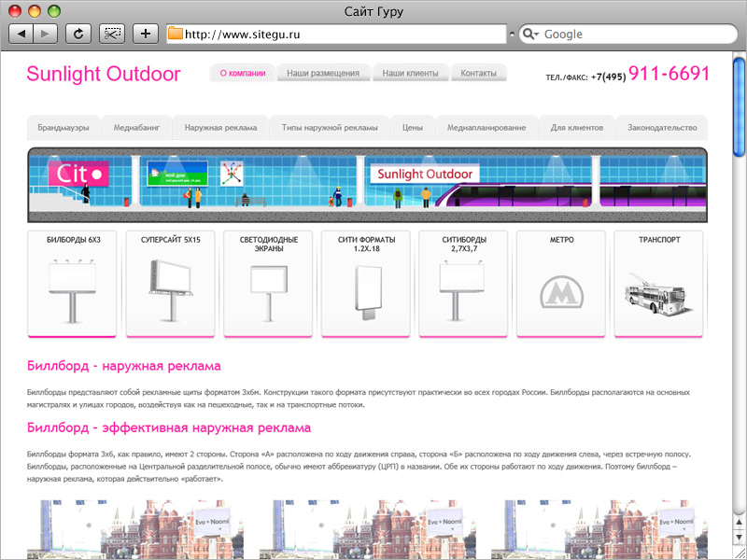Screen dimensions: 747x560
Task: Open the Медиапланирование section tab
Action: point(486,128)
